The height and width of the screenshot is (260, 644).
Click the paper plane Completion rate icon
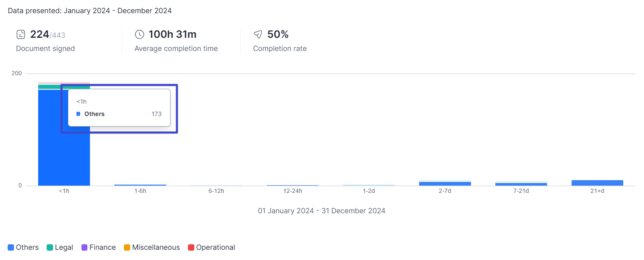(258, 34)
